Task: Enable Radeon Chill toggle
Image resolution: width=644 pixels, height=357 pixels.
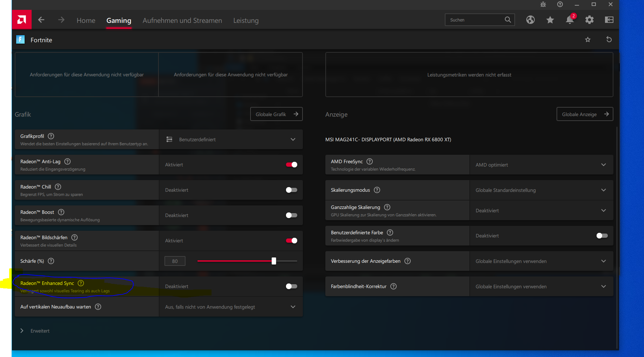Action: tap(292, 190)
